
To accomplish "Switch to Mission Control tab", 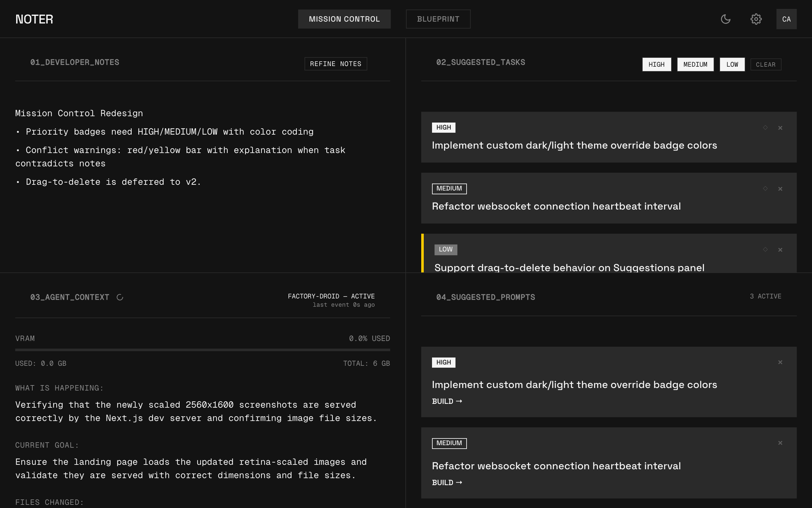I will tap(344, 19).
